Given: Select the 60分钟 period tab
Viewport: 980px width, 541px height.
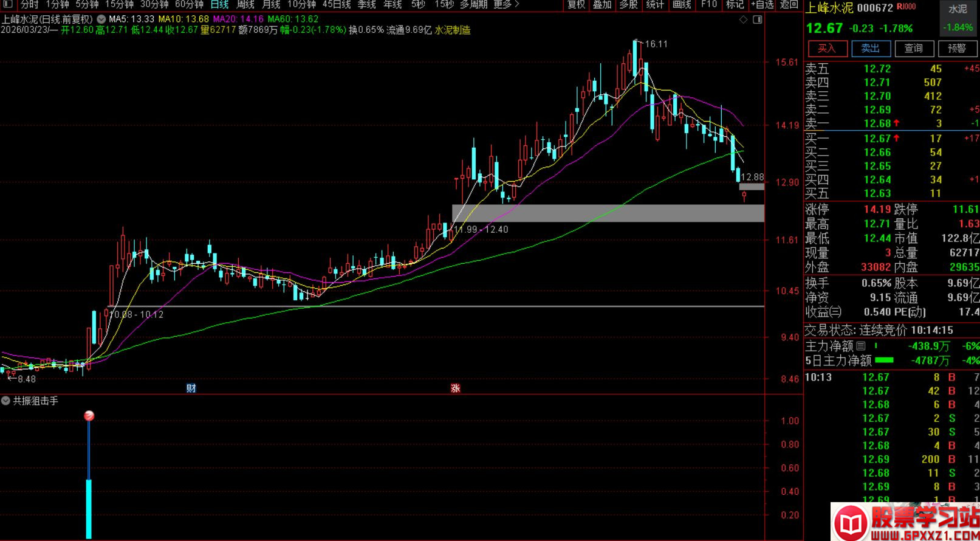Looking at the screenshot, I should pyautogui.click(x=189, y=4).
